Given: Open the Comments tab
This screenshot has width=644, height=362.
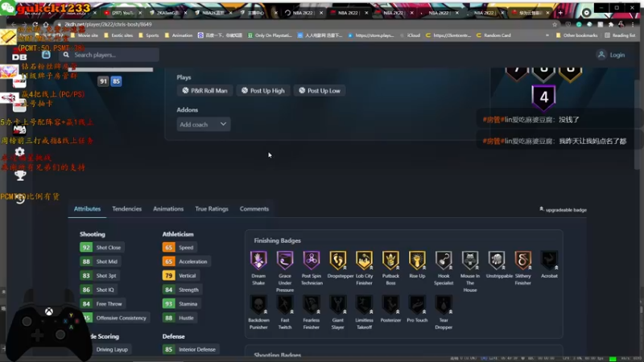Looking at the screenshot, I should [254, 209].
